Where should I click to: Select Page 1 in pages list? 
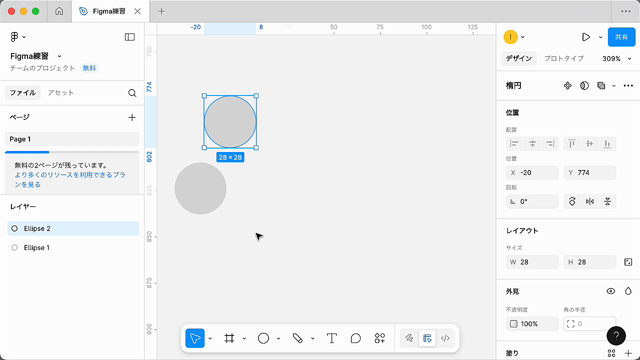coord(72,139)
